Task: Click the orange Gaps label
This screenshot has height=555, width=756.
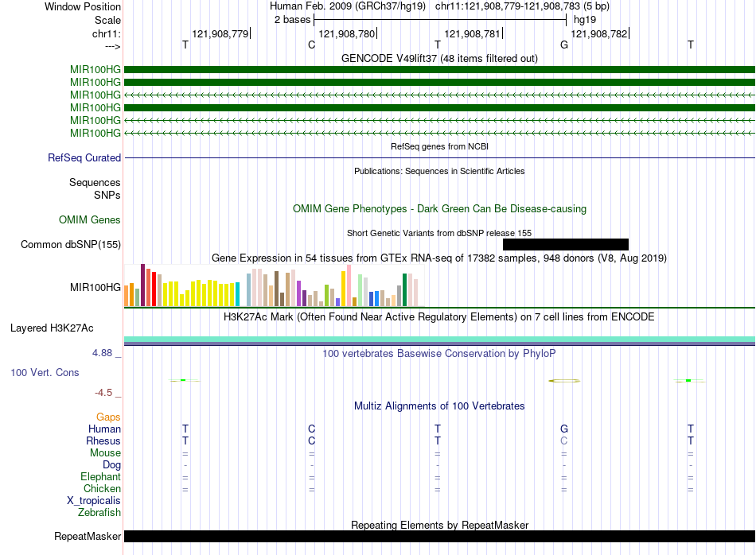Action: point(108,417)
